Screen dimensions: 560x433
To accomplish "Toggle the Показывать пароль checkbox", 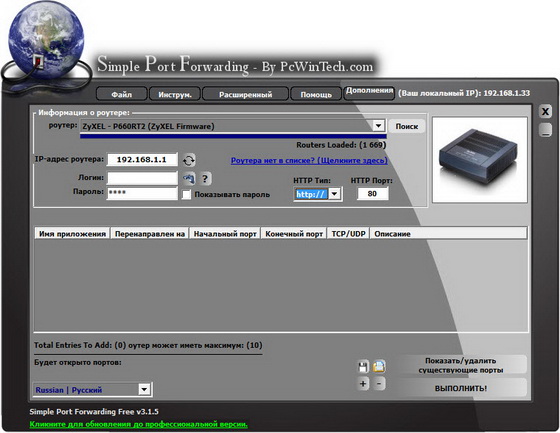I will pyautogui.click(x=186, y=195).
